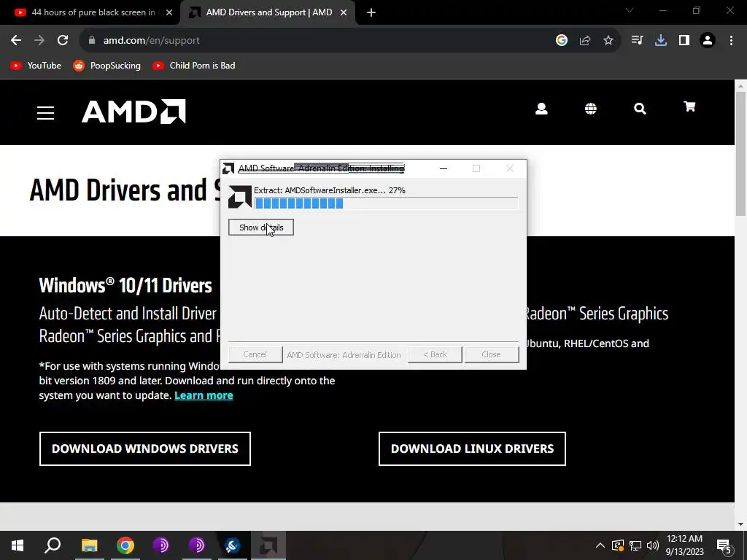Open the AMD site search magnifier
The image size is (747, 560).
click(x=640, y=109)
